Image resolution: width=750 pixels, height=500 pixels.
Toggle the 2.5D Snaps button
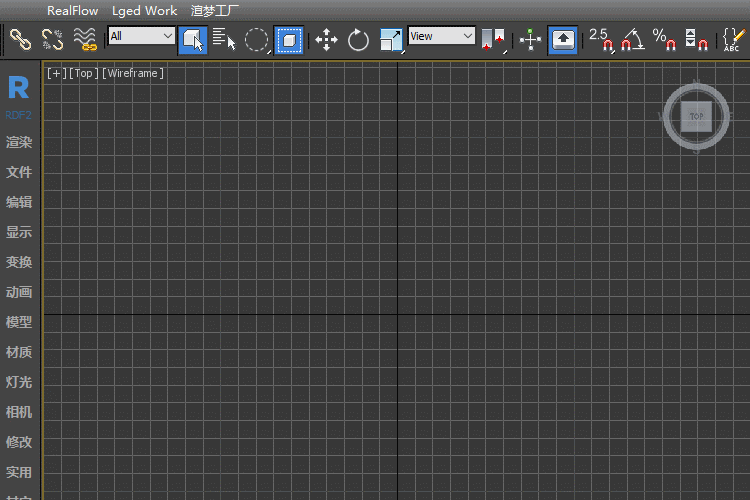[x=600, y=40]
